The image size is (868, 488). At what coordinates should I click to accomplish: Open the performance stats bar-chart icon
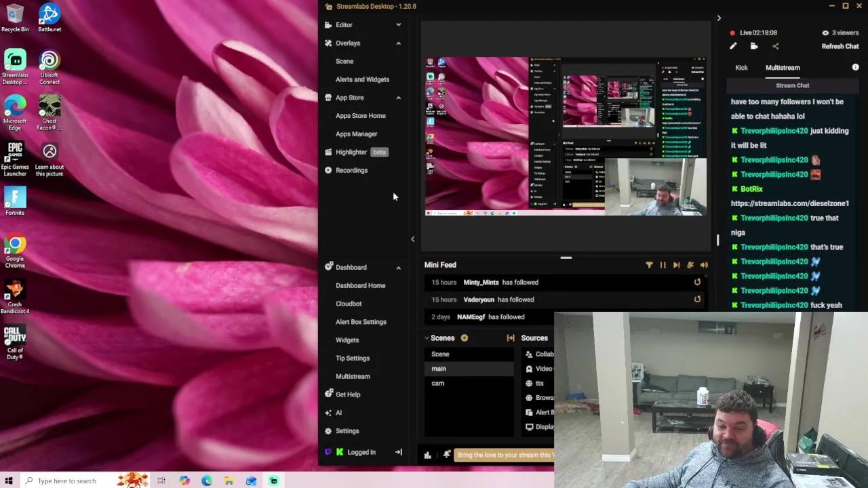pyautogui.click(x=427, y=455)
